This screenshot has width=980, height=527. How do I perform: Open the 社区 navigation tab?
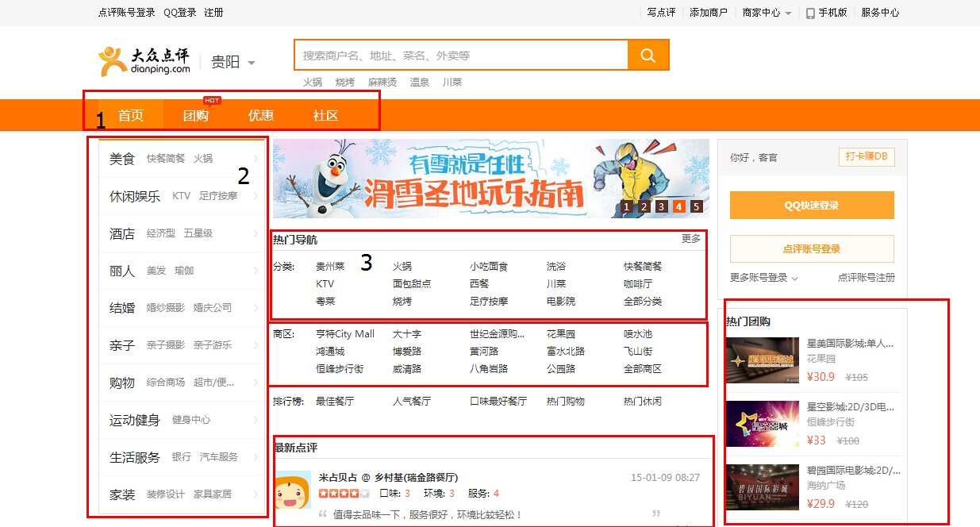pyautogui.click(x=326, y=115)
